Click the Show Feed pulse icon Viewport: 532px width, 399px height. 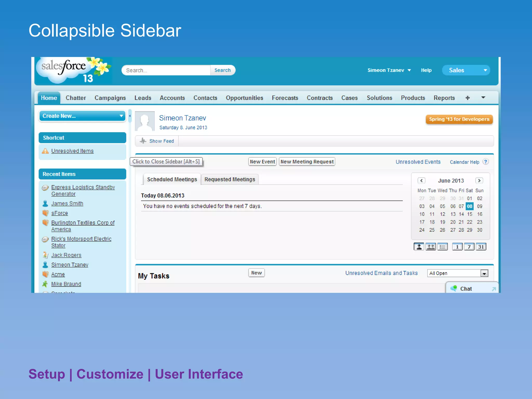click(x=143, y=141)
